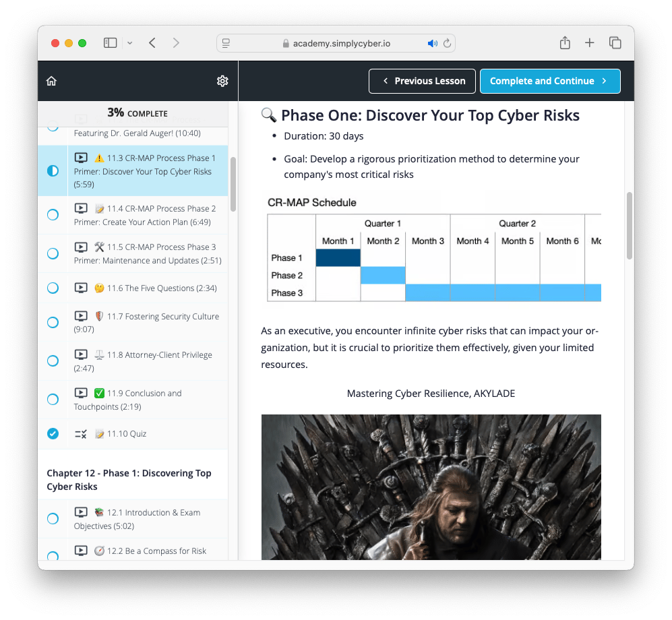Click Complete and Continue
The image size is (672, 620).
550,81
